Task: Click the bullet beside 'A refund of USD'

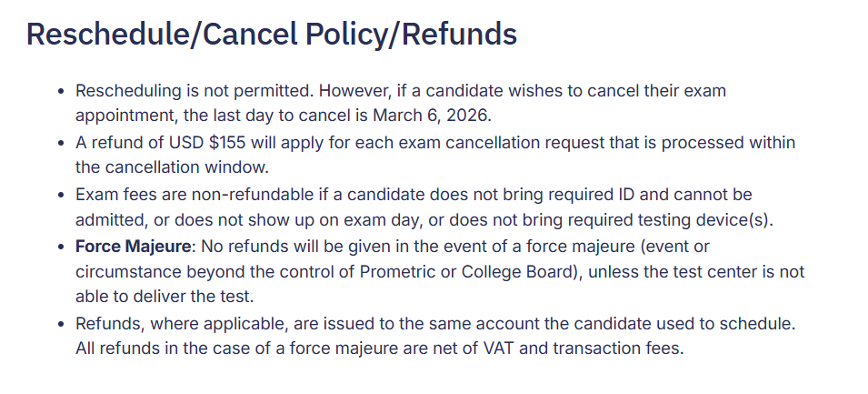Action: [x=62, y=143]
